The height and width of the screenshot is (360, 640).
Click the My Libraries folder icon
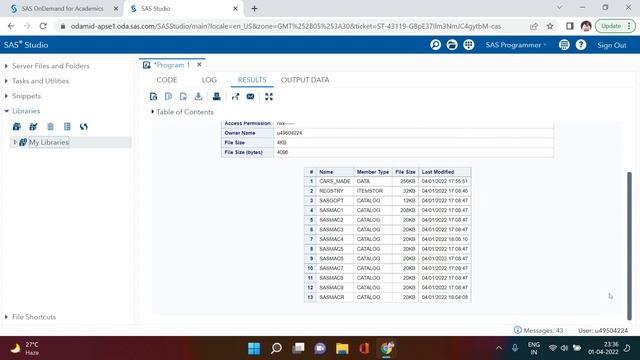23,142
